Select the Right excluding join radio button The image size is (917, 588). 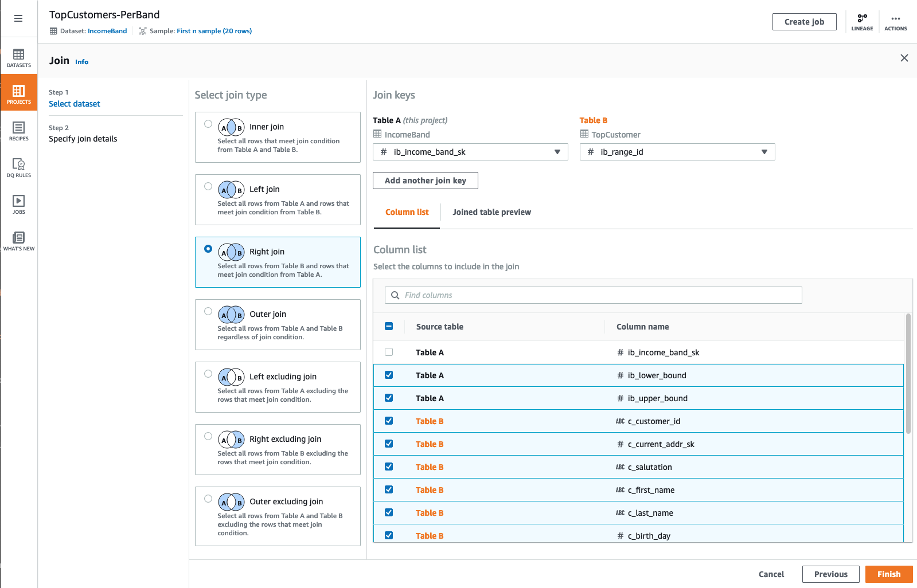tap(208, 436)
